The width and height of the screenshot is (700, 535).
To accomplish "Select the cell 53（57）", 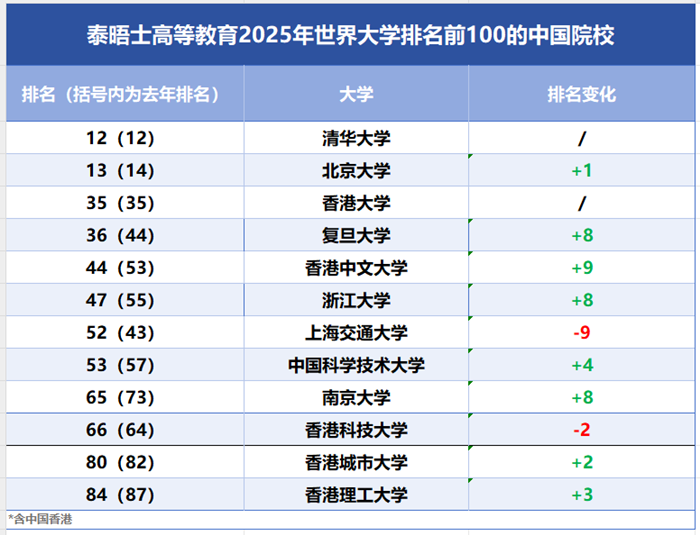I will pyautogui.click(x=125, y=365).
